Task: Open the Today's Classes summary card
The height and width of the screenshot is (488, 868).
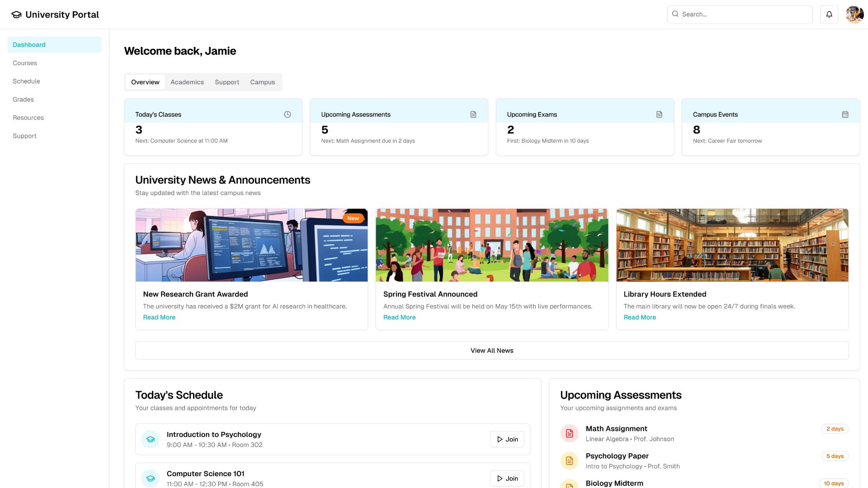Action: 213,127
